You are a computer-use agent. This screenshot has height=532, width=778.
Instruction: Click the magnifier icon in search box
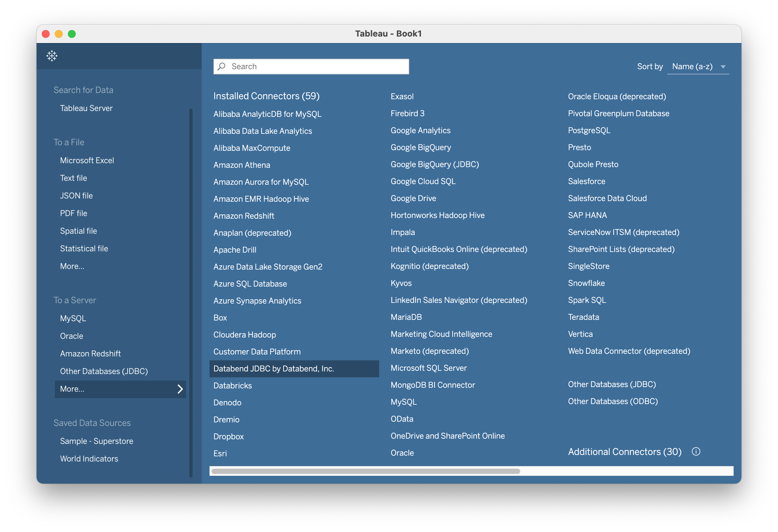tap(222, 66)
